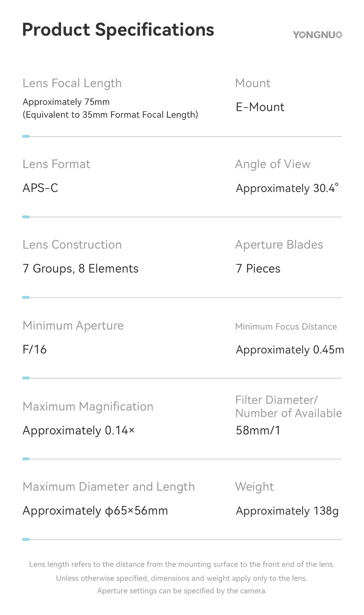Click the blue divider marker below Lens Construction

coord(26,298)
